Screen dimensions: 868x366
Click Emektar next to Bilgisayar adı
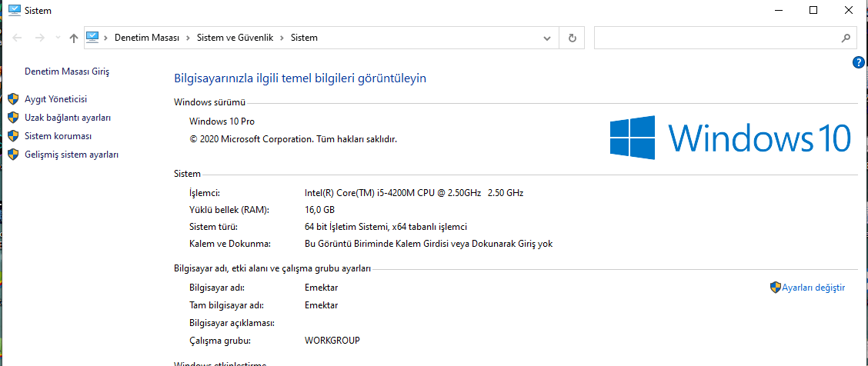(x=322, y=288)
